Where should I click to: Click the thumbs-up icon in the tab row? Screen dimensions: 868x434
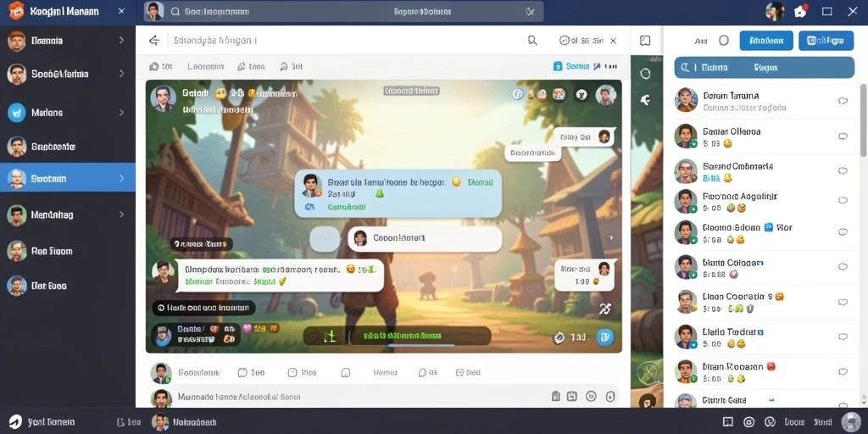(154, 66)
